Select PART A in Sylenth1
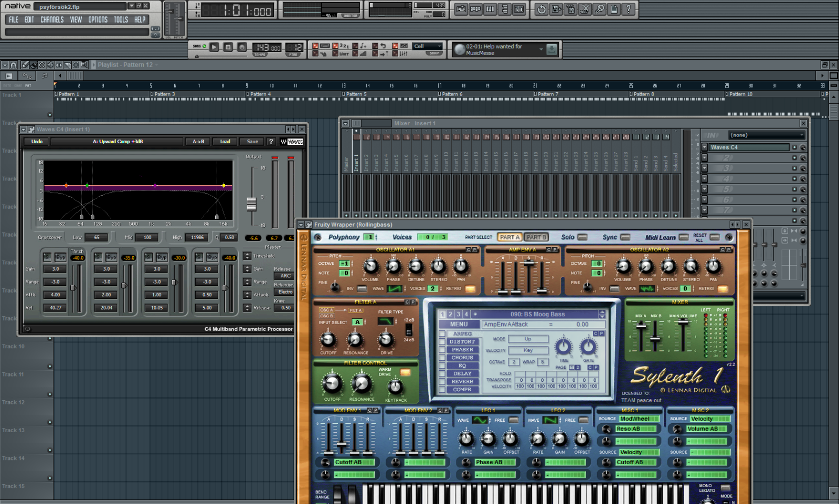Screen dimensions: 839x504 coord(509,237)
